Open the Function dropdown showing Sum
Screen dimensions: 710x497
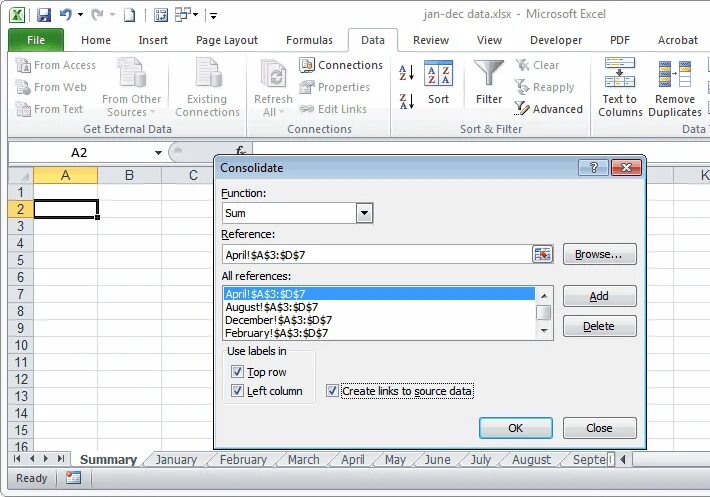364,213
